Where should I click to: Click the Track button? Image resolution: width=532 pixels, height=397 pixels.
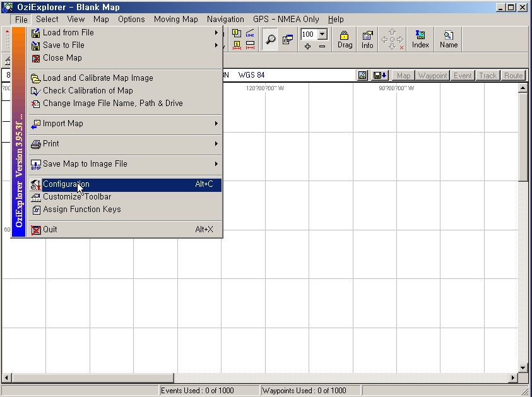[x=488, y=76]
